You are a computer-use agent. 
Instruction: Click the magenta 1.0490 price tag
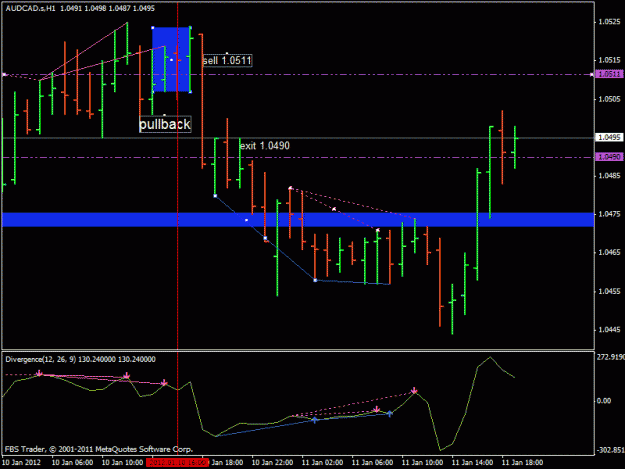point(609,157)
